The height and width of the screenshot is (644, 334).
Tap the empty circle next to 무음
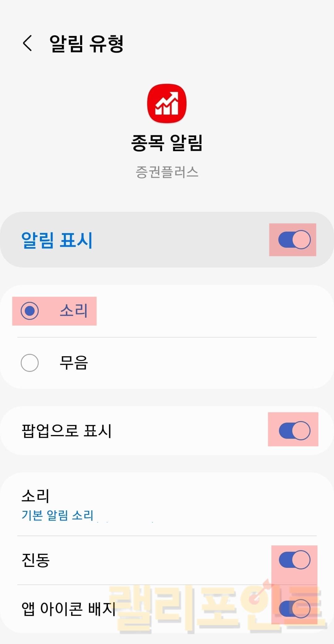[30, 363]
